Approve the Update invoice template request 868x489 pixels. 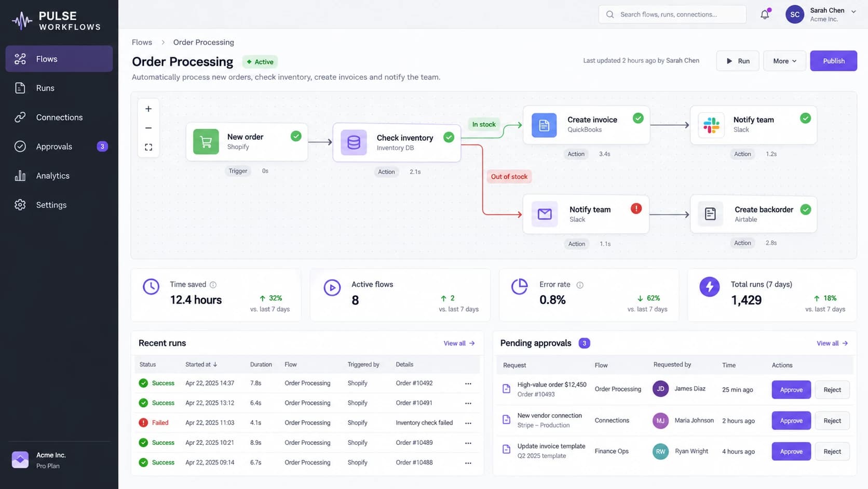click(791, 452)
